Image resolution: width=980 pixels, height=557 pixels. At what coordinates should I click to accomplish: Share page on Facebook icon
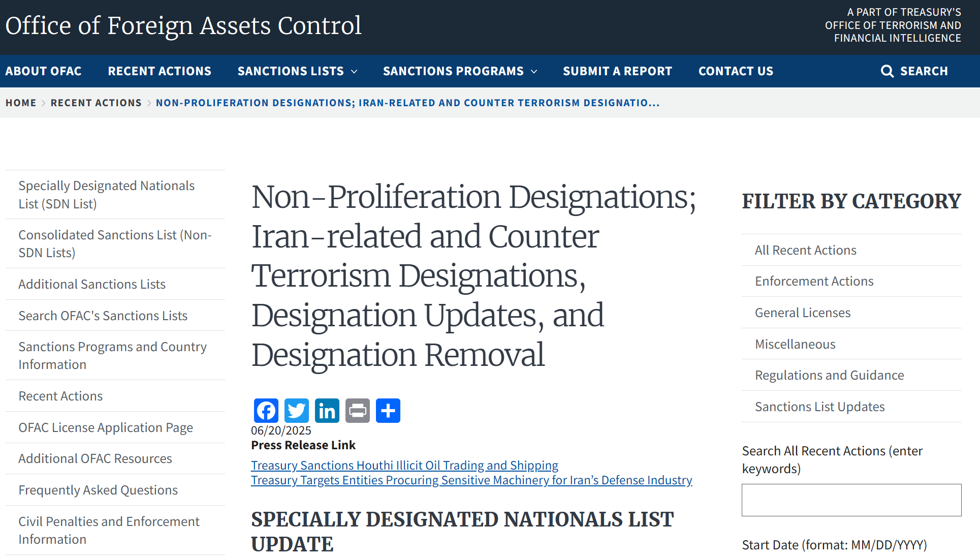click(x=266, y=411)
